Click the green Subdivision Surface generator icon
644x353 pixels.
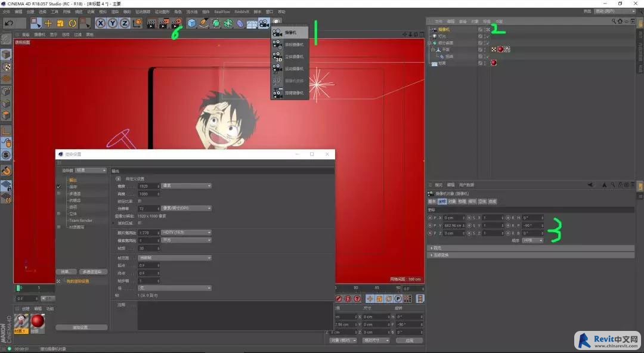pyautogui.click(x=216, y=23)
